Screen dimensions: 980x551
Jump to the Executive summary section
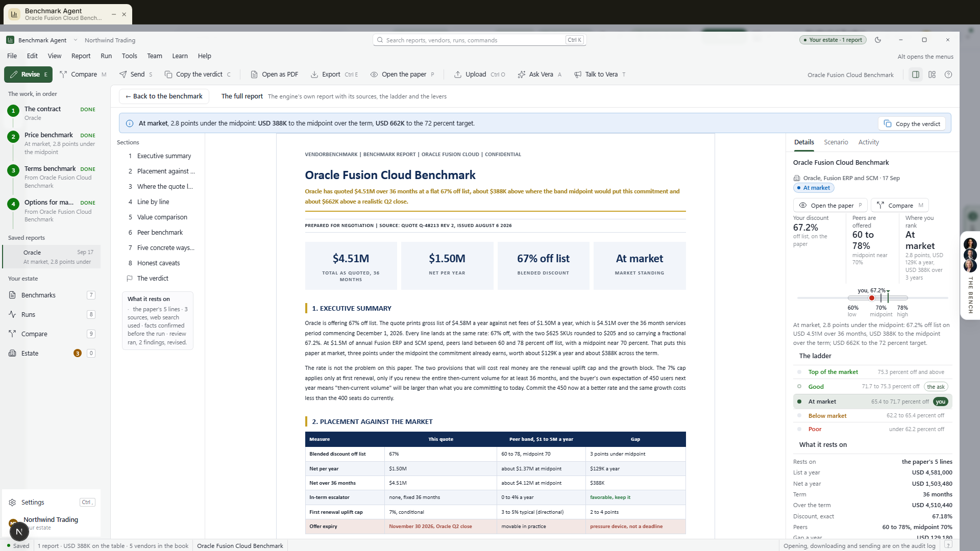[160, 156]
